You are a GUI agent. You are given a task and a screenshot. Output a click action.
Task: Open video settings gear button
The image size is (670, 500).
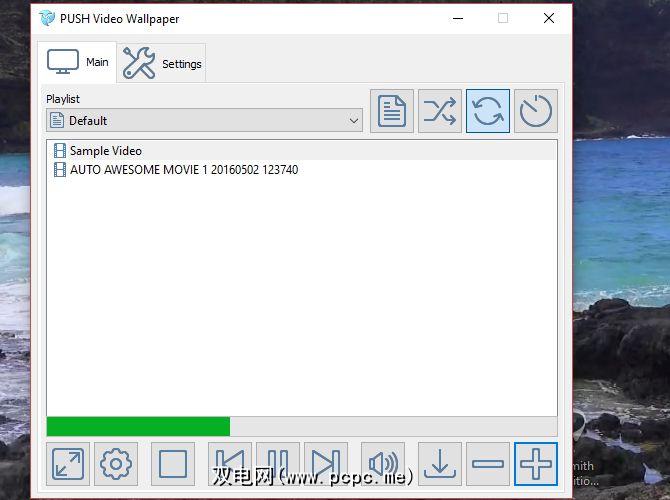click(x=116, y=464)
